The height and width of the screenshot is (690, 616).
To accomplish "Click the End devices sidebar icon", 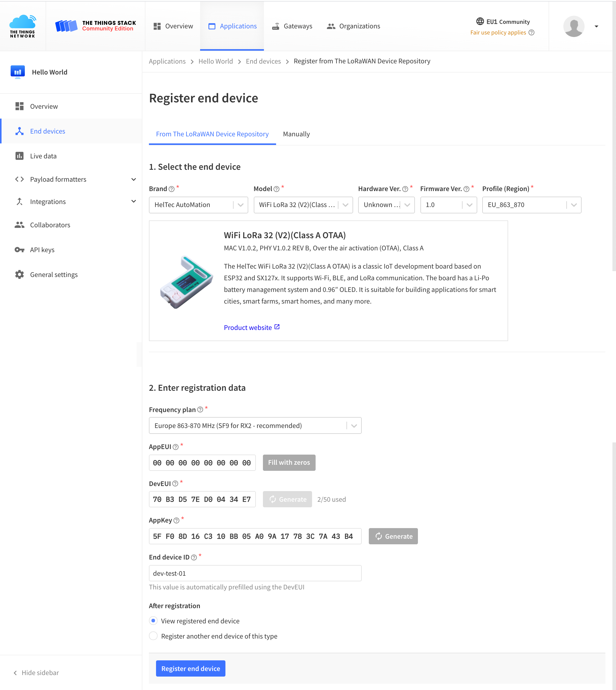I will (18, 131).
